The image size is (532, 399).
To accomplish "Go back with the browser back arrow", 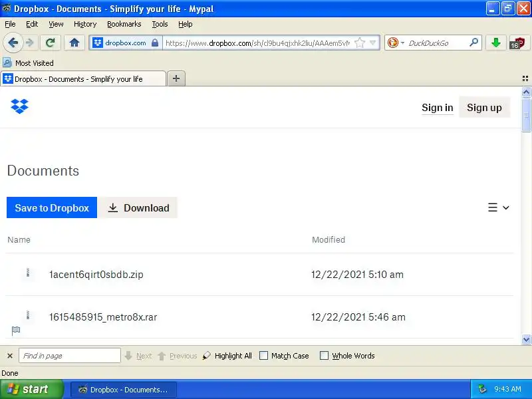I will tap(13, 43).
